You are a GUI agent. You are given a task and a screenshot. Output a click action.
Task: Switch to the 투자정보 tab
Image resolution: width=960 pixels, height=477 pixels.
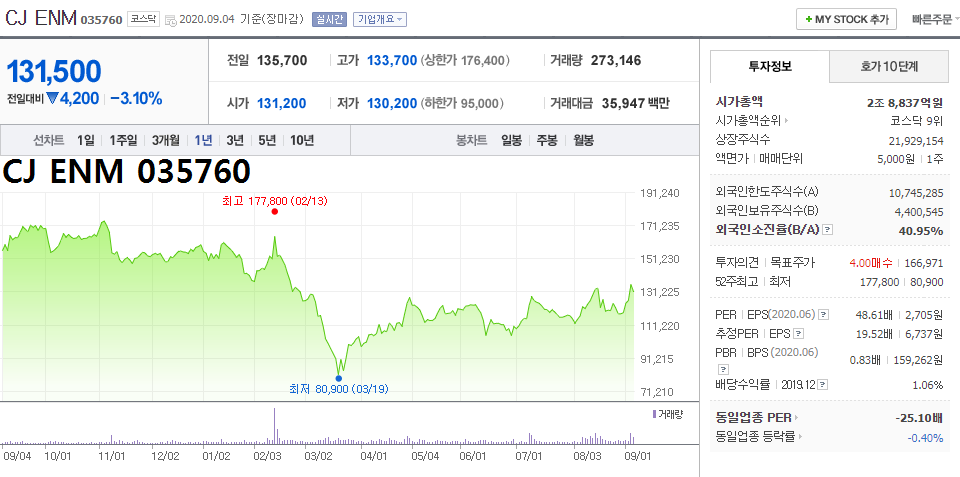(x=770, y=67)
